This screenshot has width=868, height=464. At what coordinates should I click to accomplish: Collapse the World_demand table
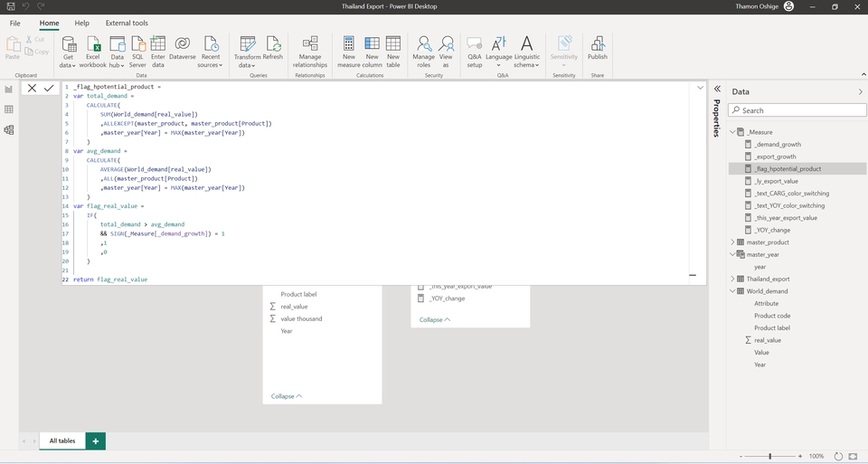pyautogui.click(x=732, y=290)
